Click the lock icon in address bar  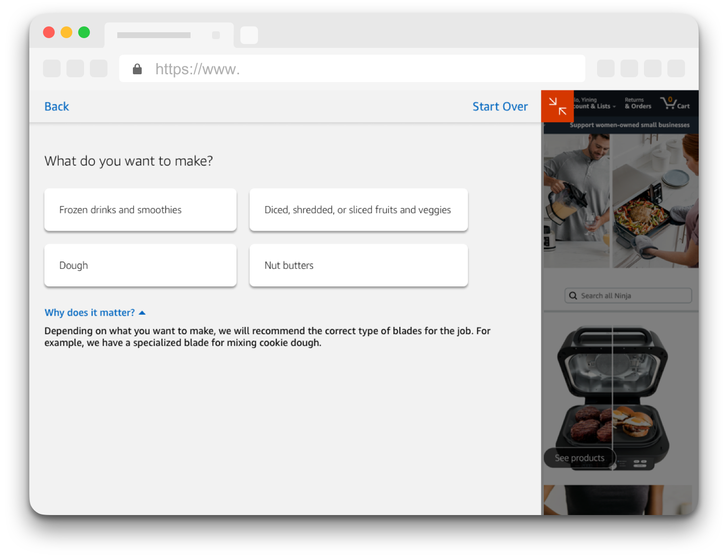[x=137, y=69]
